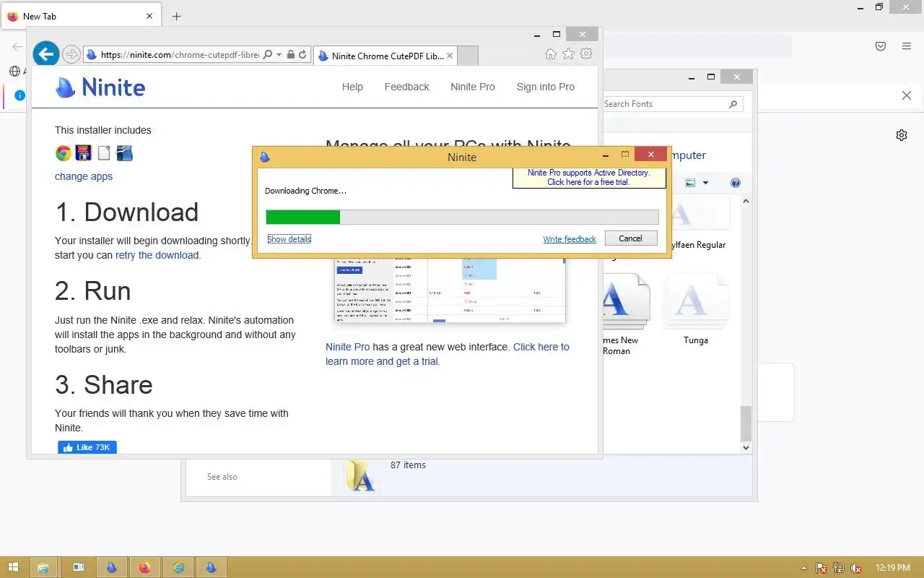Click Fonts window scroll up arrow
Image resolution: width=924 pixels, height=578 pixels.
tap(746, 202)
